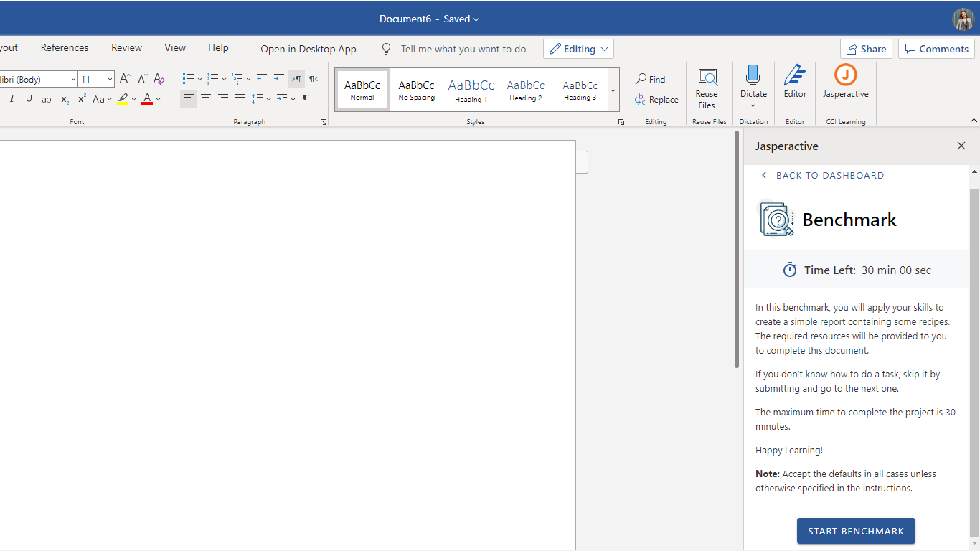The image size is (980, 551).
Task: Expand the numbering style arrow
Action: coord(224,79)
